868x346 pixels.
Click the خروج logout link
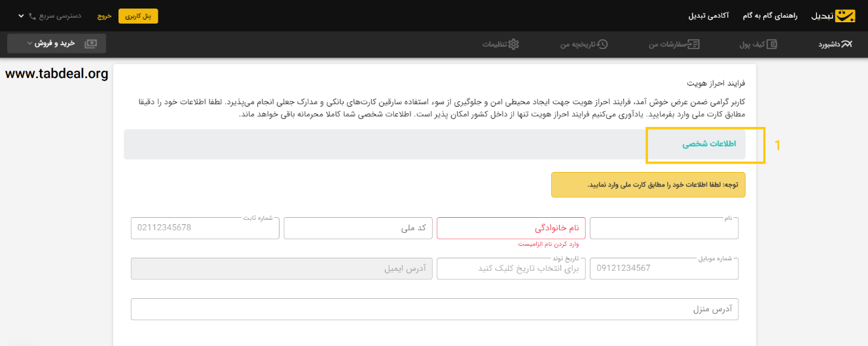point(105,16)
